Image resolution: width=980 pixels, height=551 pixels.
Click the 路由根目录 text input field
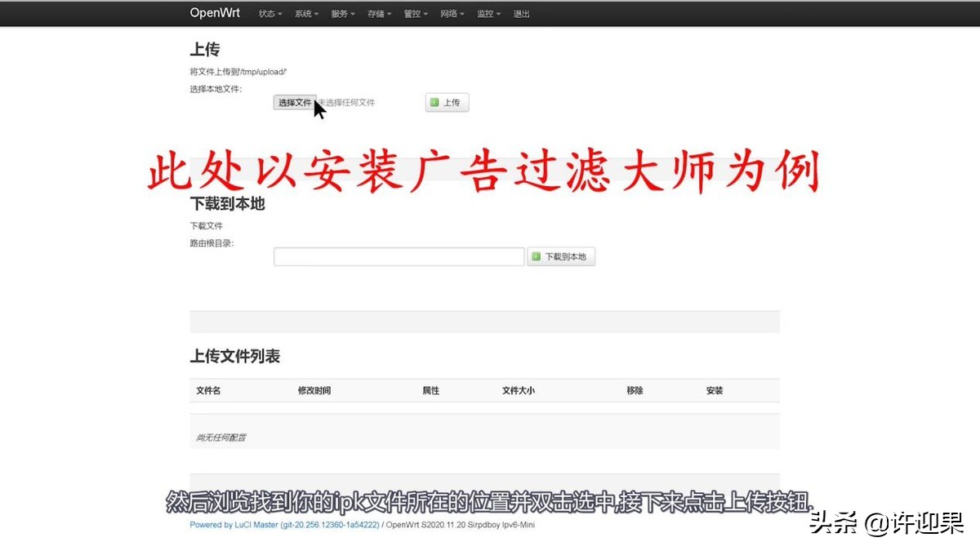pyautogui.click(x=399, y=256)
